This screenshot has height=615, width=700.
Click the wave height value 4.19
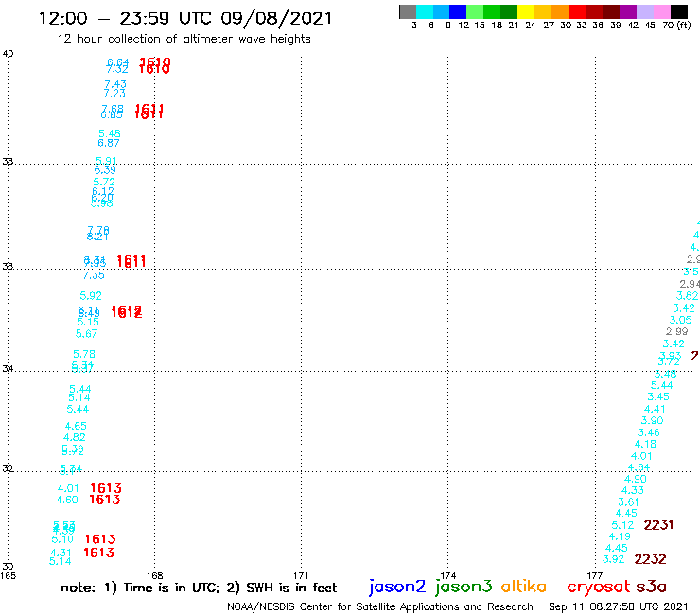pos(620,536)
